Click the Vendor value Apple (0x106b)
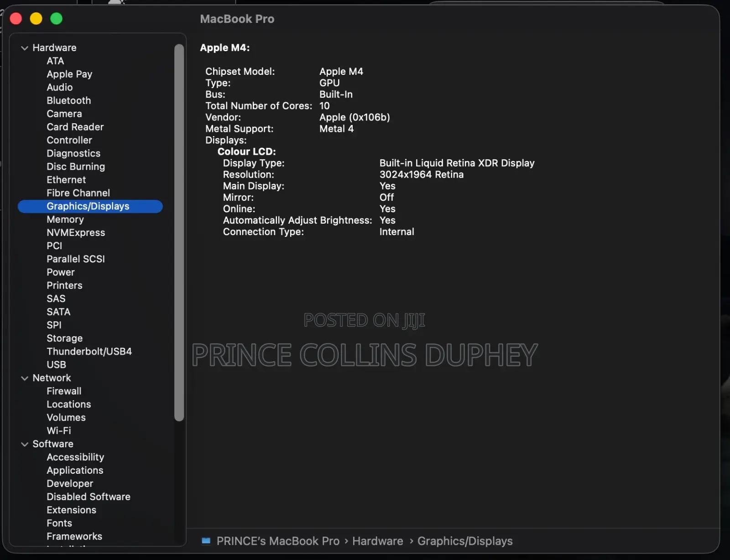Image resolution: width=730 pixels, height=560 pixels. pos(355,117)
